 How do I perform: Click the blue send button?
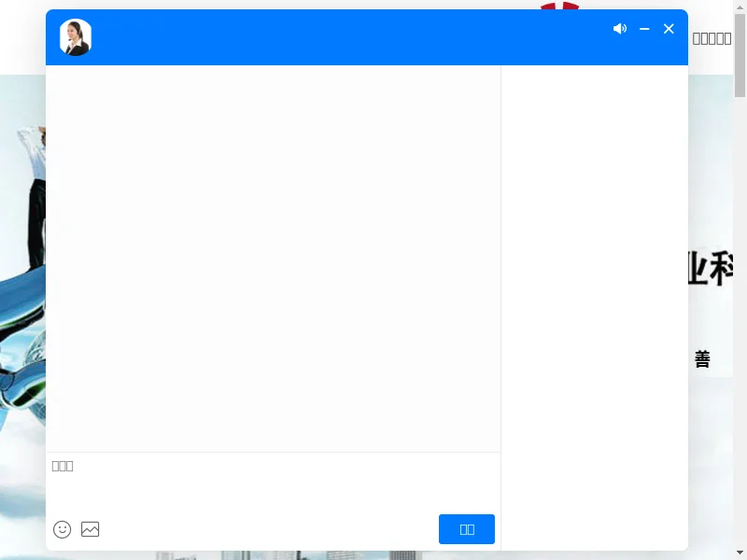[x=466, y=529]
